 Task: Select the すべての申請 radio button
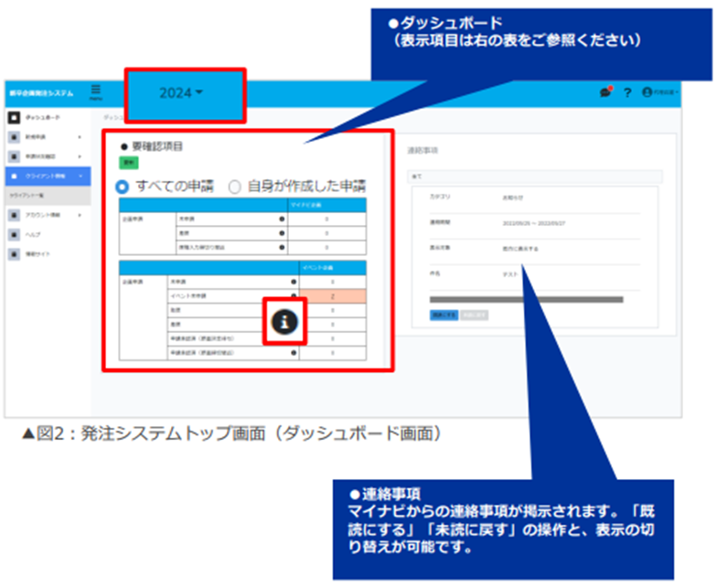(x=123, y=186)
